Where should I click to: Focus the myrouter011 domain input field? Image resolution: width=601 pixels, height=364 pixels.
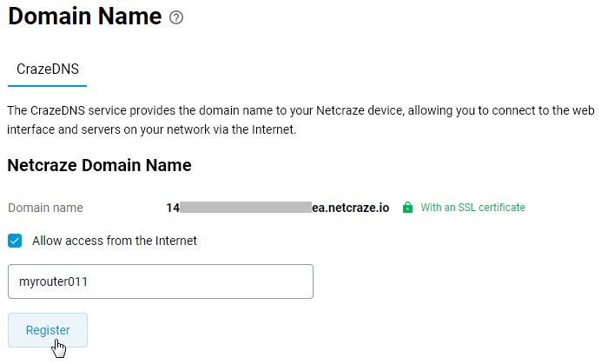[160, 281]
